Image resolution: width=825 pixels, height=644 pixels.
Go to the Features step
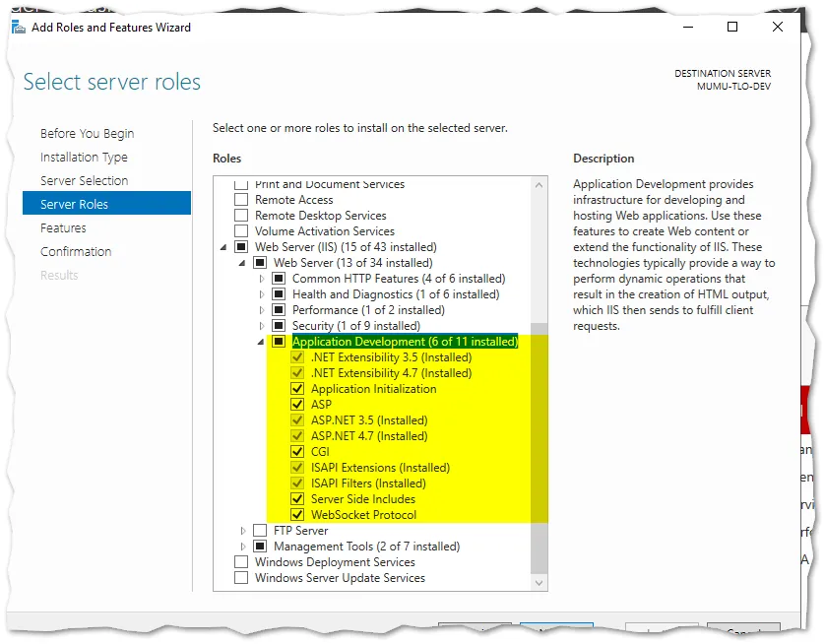(63, 228)
